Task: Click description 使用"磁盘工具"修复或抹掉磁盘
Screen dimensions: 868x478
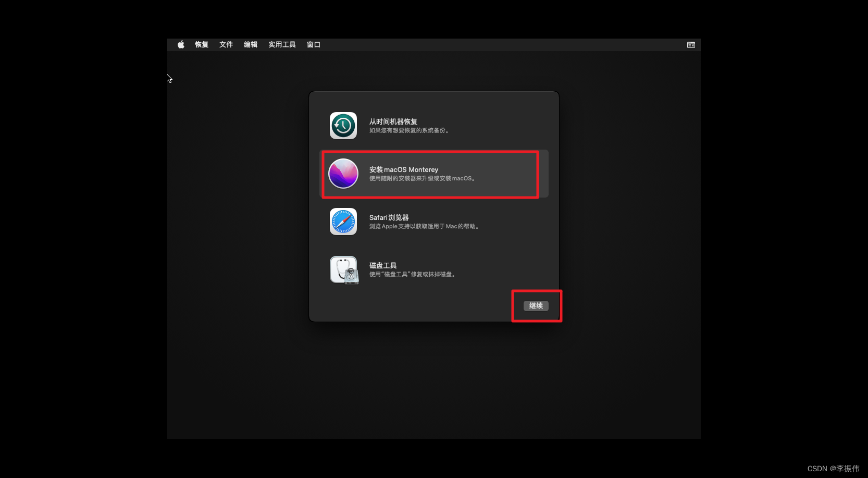Action: pyautogui.click(x=413, y=275)
